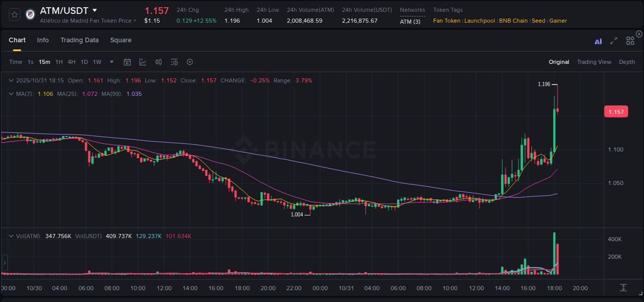Open the ATM/USDT pair selector dropdown
Screen dimensions: 644x302
[x=94, y=10]
